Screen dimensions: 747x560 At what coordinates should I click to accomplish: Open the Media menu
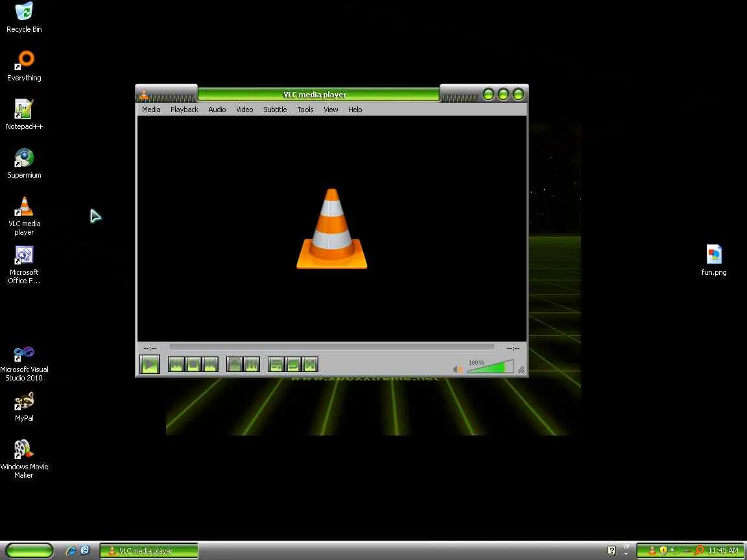[x=151, y=110]
